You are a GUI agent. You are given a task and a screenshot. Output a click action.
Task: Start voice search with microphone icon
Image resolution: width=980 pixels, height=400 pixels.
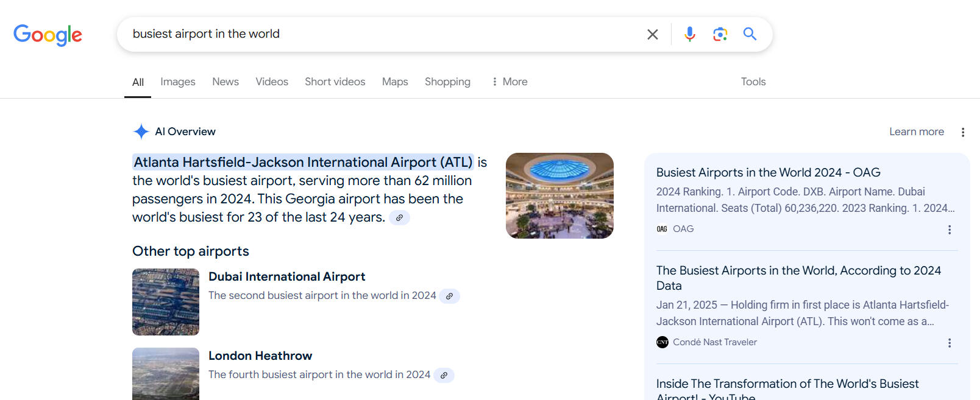[x=689, y=34]
